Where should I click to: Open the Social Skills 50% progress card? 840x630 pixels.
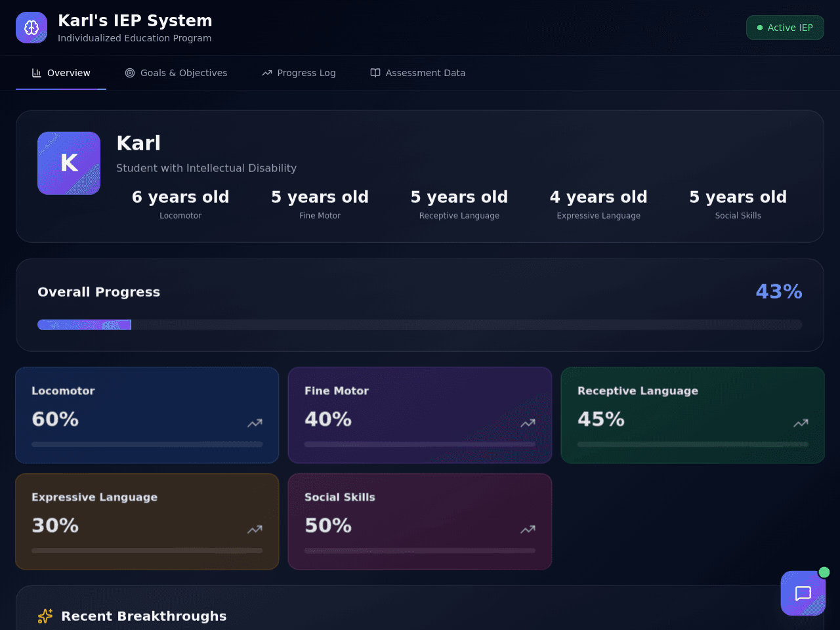pos(420,522)
